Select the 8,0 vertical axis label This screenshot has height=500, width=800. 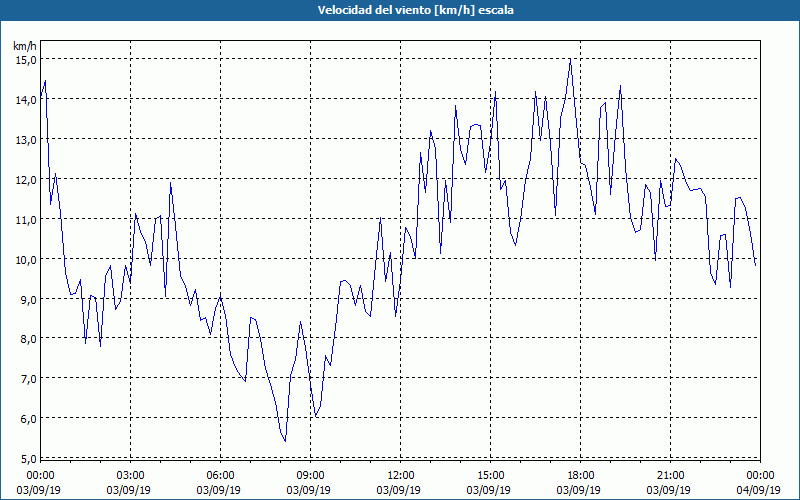pyautogui.click(x=29, y=339)
